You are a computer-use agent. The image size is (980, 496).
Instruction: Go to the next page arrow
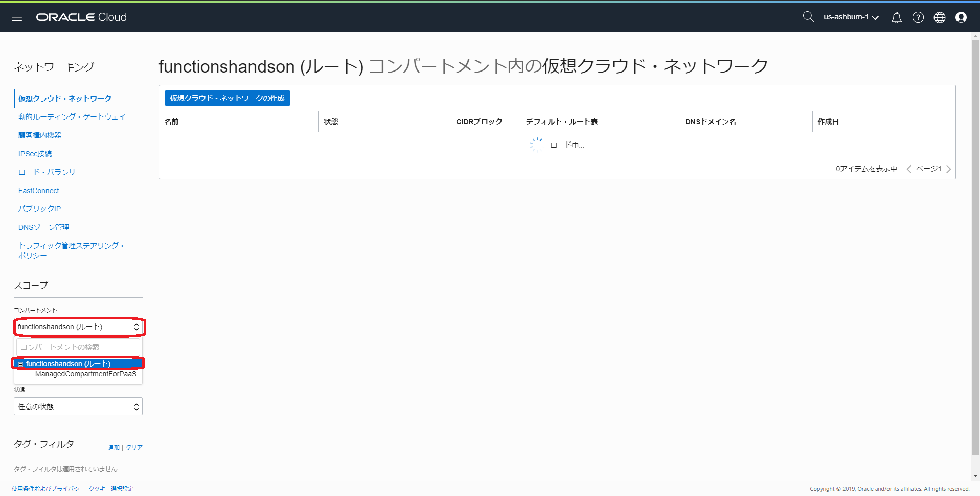(948, 169)
